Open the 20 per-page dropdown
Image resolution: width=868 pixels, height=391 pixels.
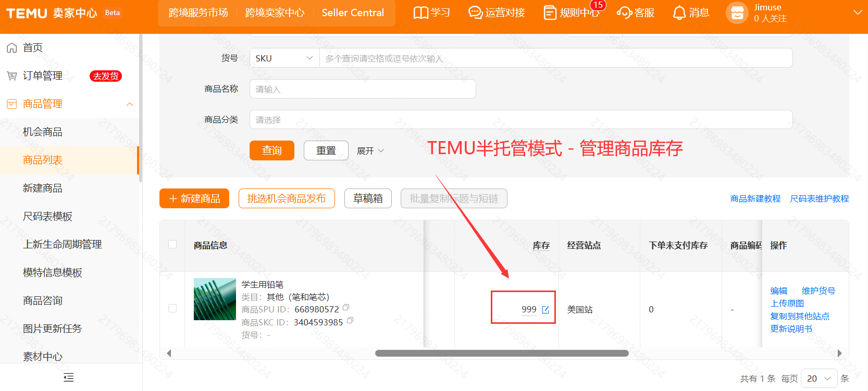pyautogui.click(x=819, y=379)
